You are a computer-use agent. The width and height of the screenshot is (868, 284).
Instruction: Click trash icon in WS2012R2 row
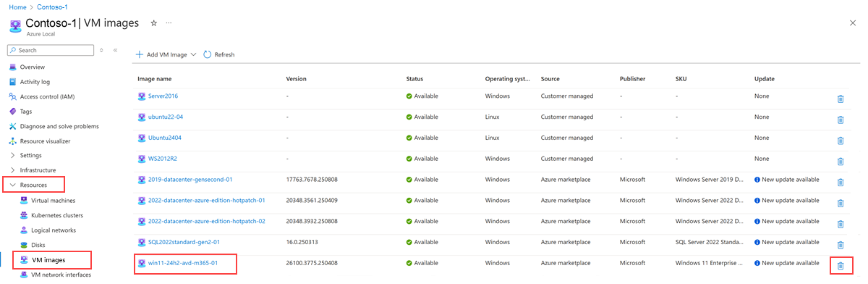coord(841,162)
